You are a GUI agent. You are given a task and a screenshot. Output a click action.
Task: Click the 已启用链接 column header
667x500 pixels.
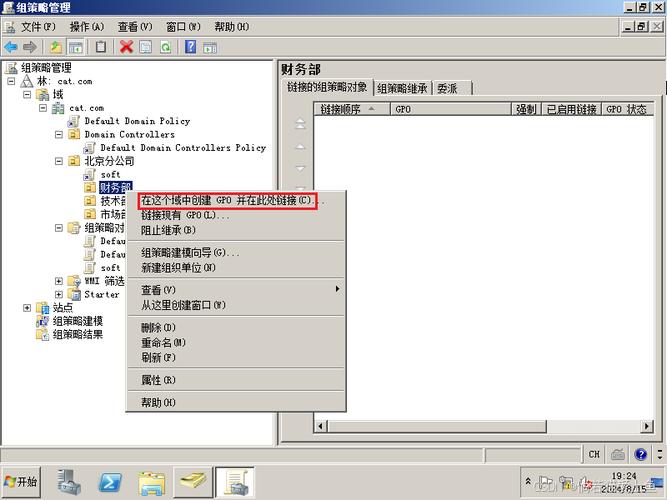tap(571, 109)
